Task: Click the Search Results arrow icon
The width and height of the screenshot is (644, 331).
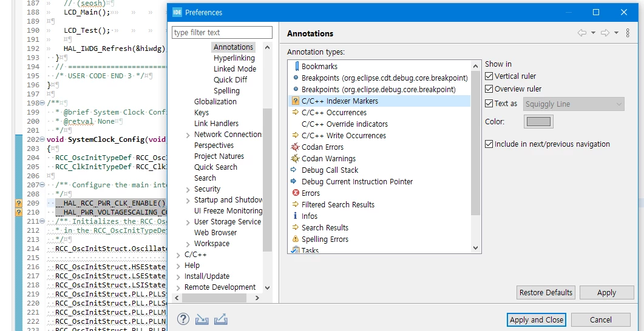Action: [296, 227]
